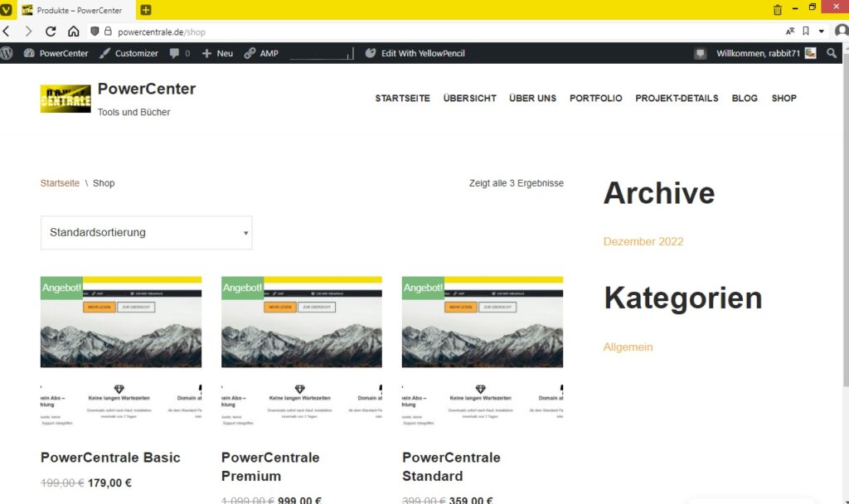Image resolution: width=849 pixels, height=504 pixels.
Task: Open the browser profile avatar icon
Action: pos(842,31)
